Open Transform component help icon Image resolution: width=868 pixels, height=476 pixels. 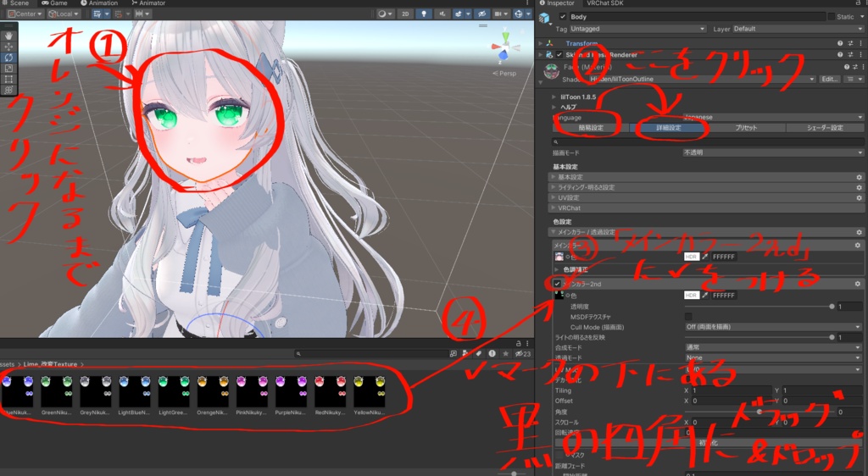[840, 43]
